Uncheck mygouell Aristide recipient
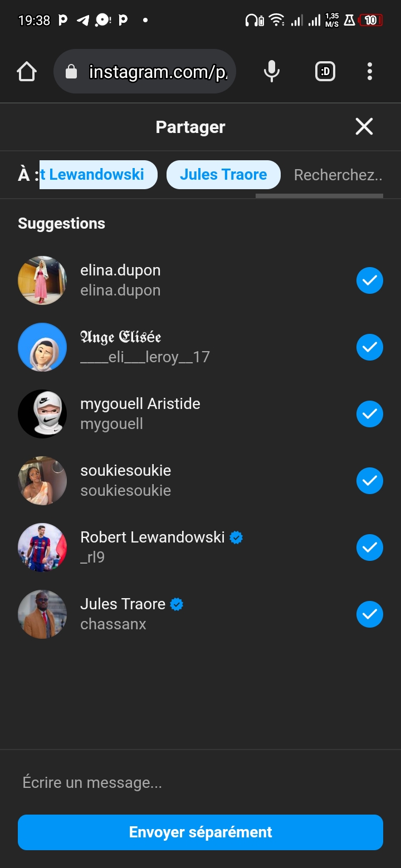 pyautogui.click(x=370, y=414)
